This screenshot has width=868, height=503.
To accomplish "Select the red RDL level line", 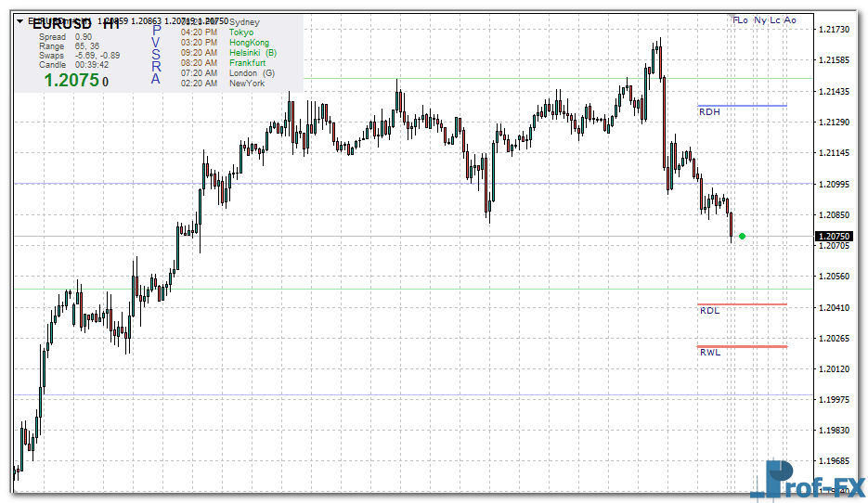I will (x=742, y=304).
